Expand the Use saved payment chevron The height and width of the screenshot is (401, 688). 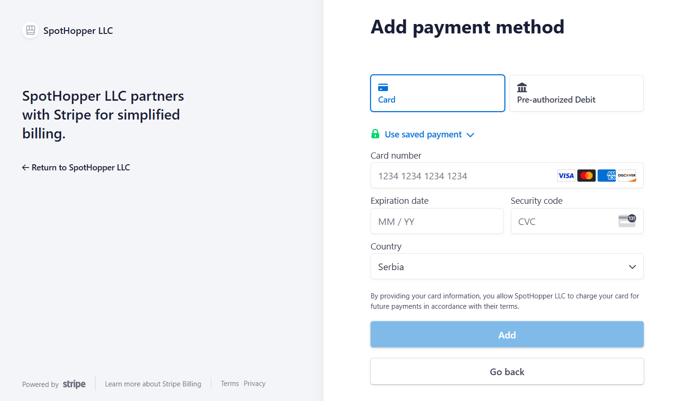coord(470,135)
